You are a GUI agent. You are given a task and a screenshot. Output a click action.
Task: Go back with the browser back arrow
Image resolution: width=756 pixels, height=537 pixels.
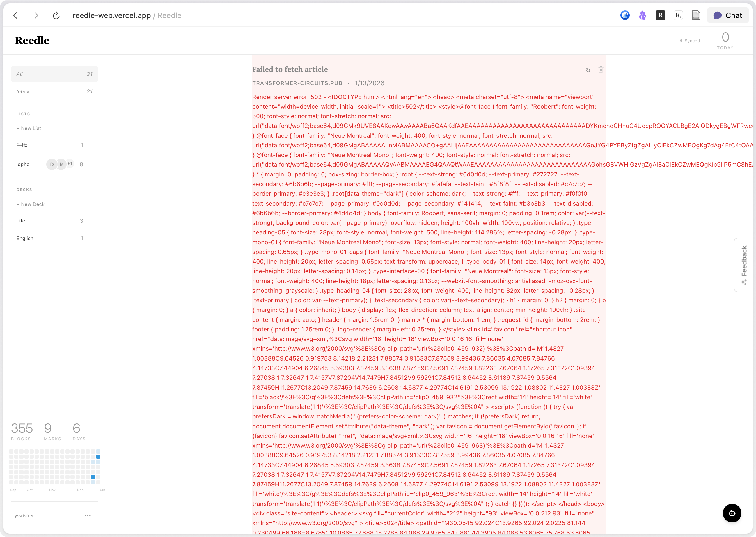(15, 15)
